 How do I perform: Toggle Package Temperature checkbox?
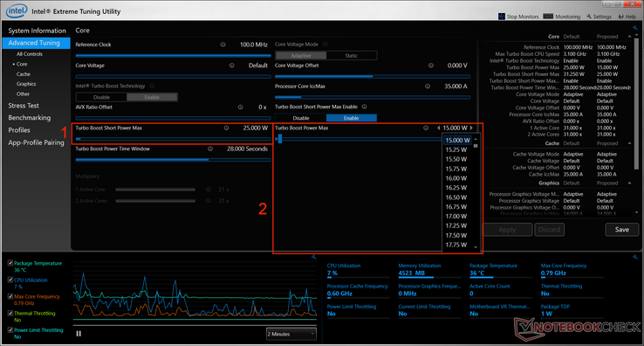pyautogui.click(x=10, y=263)
